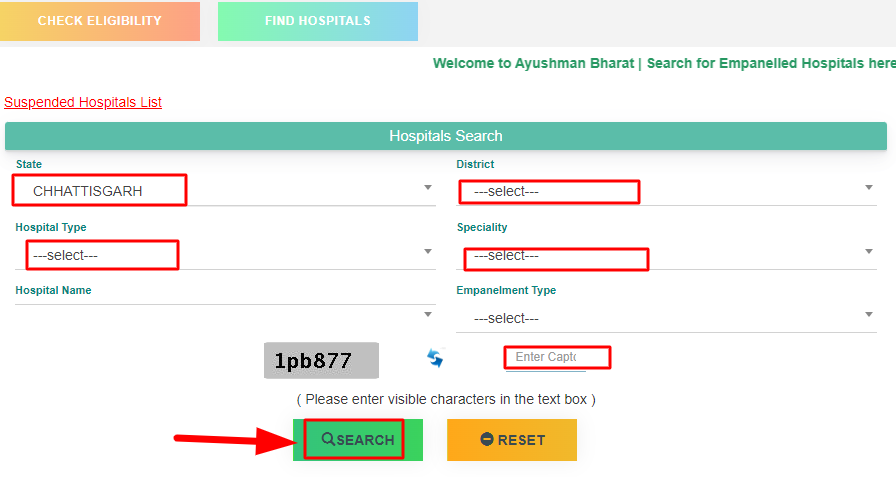Switch to the Find Hospitals tab

318,21
